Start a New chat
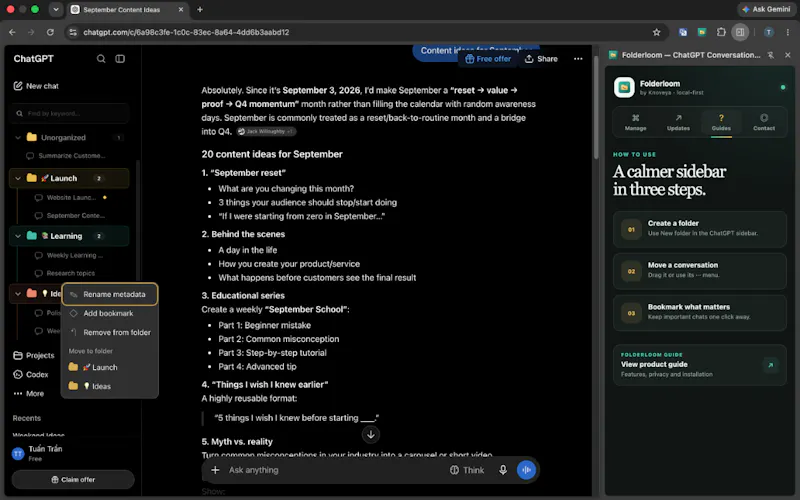This screenshot has height=500, width=800. pos(36,86)
